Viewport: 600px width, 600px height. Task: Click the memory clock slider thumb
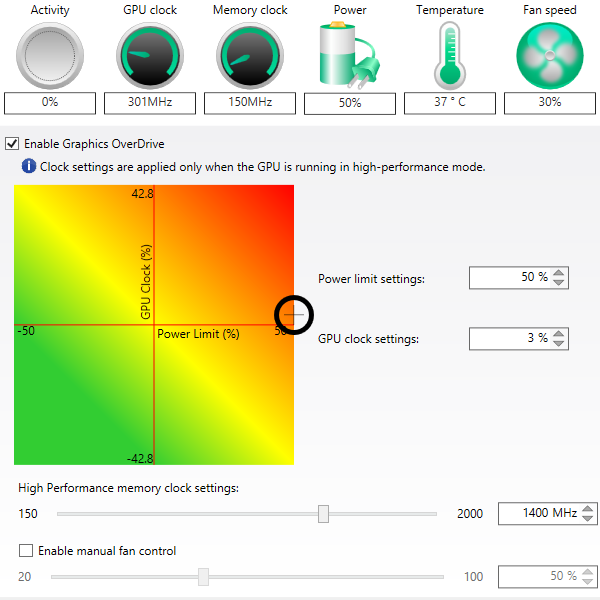[323, 514]
